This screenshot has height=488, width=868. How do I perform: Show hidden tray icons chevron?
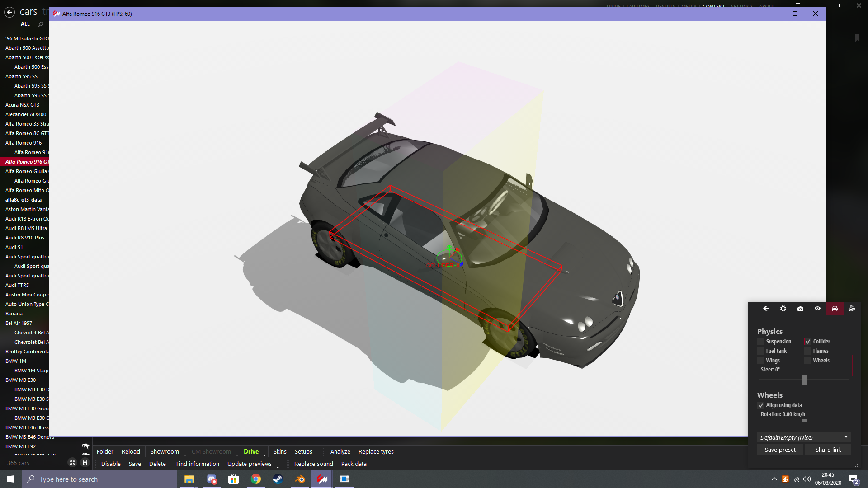774,479
